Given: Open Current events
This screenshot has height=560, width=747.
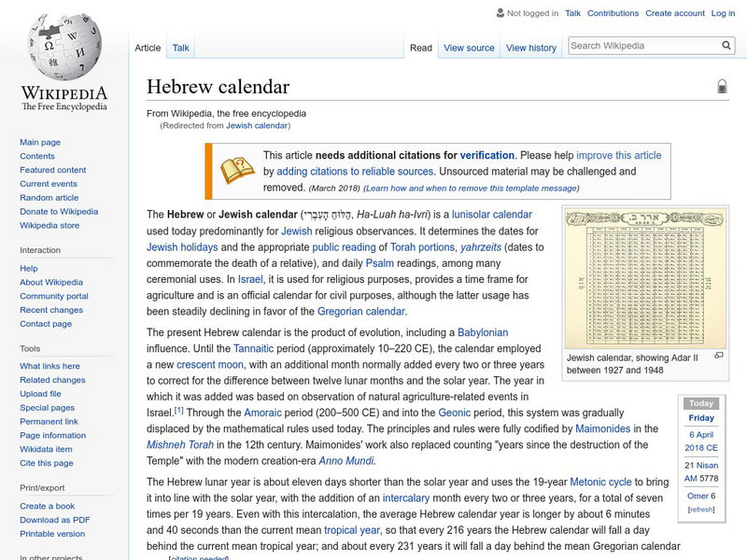Looking at the screenshot, I should 49,183.
